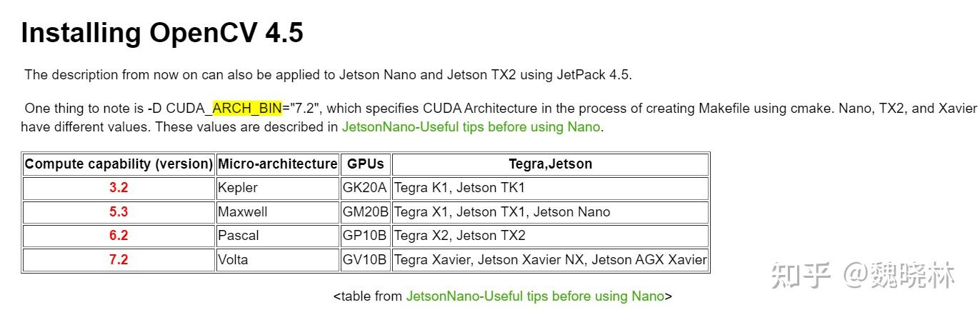Click the Micro-architecture column header
Viewport: 980px width, 315px height.
pos(277,164)
